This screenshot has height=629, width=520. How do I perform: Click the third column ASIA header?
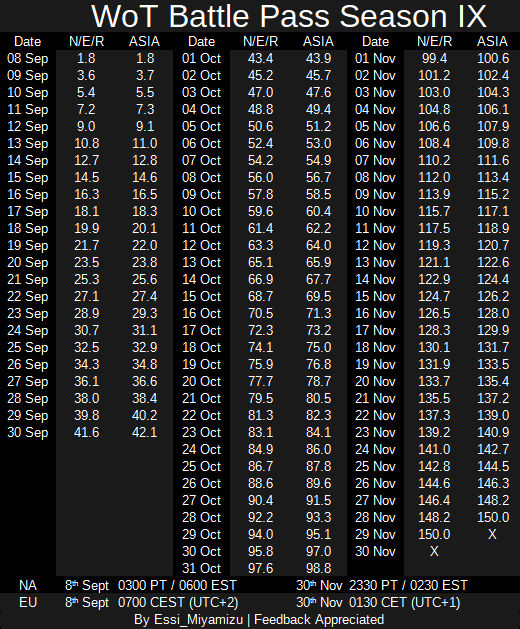point(492,41)
